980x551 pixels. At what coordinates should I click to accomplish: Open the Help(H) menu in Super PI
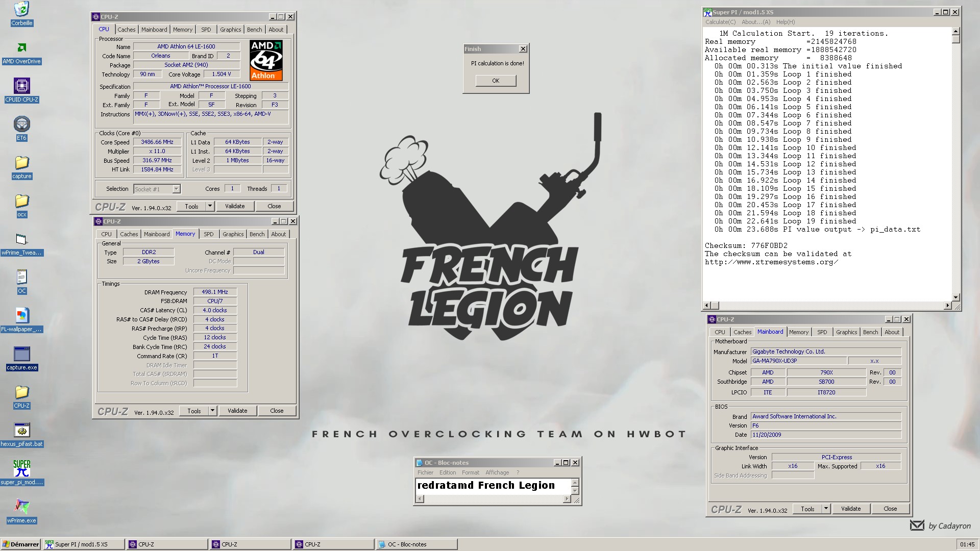pyautogui.click(x=786, y=22)
